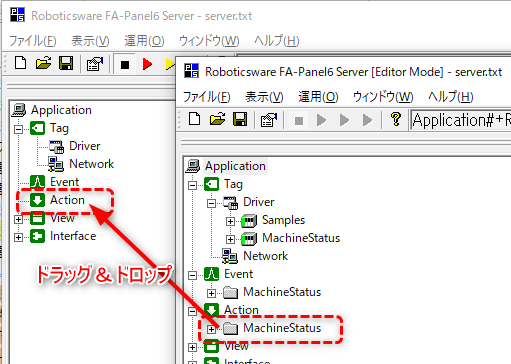This screenshot has width=511, height=364.
Task: Select MachineStatus folder under Action
Action: (x=282, y=328)
